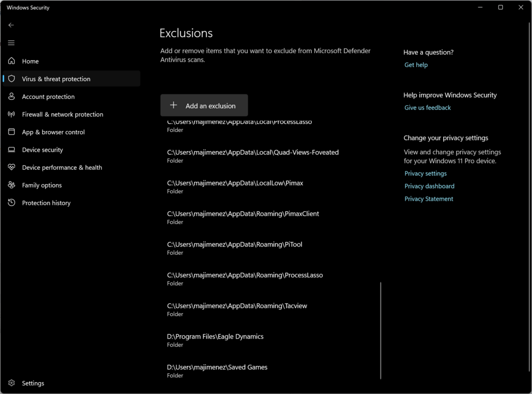Click the back arrow icon

click(x=11, y=25)
